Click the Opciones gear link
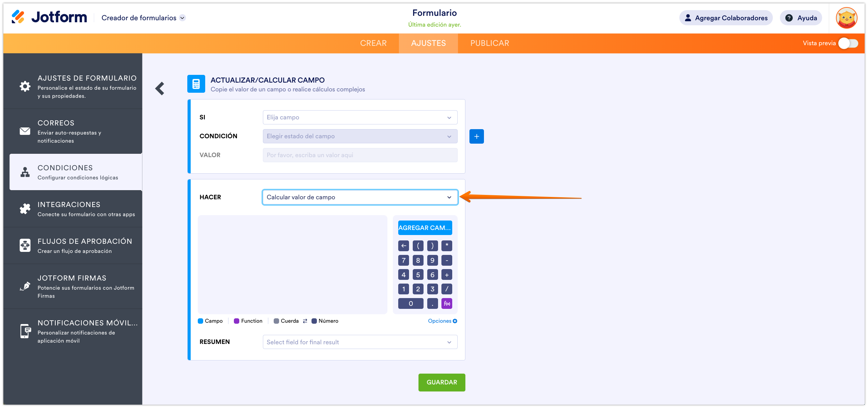Screen dimensions: 868x408 (442, 321)
